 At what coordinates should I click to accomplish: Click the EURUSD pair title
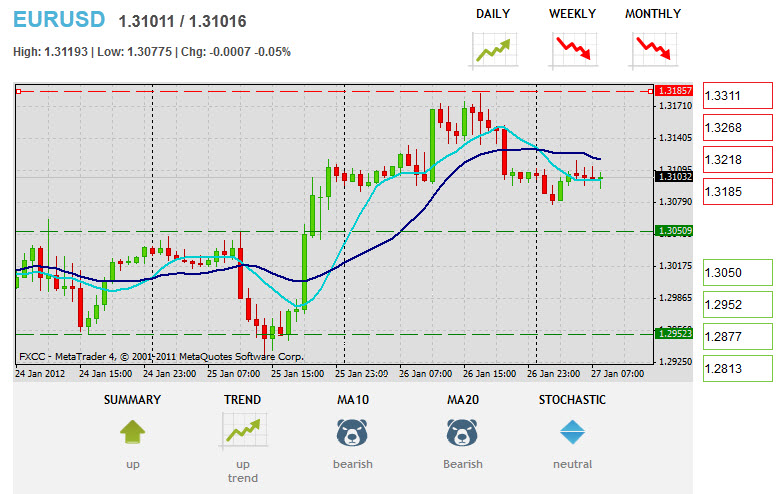tap(59, 20)
